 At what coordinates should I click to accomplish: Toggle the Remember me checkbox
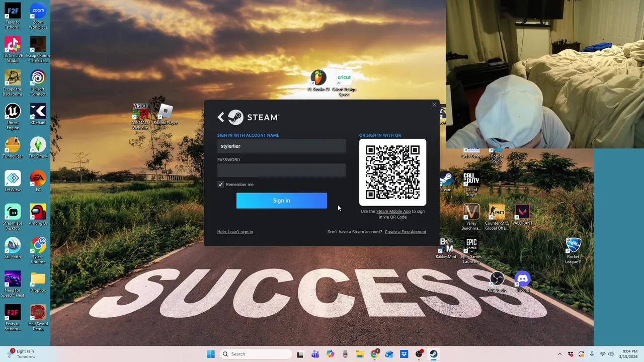pos(220,185)
